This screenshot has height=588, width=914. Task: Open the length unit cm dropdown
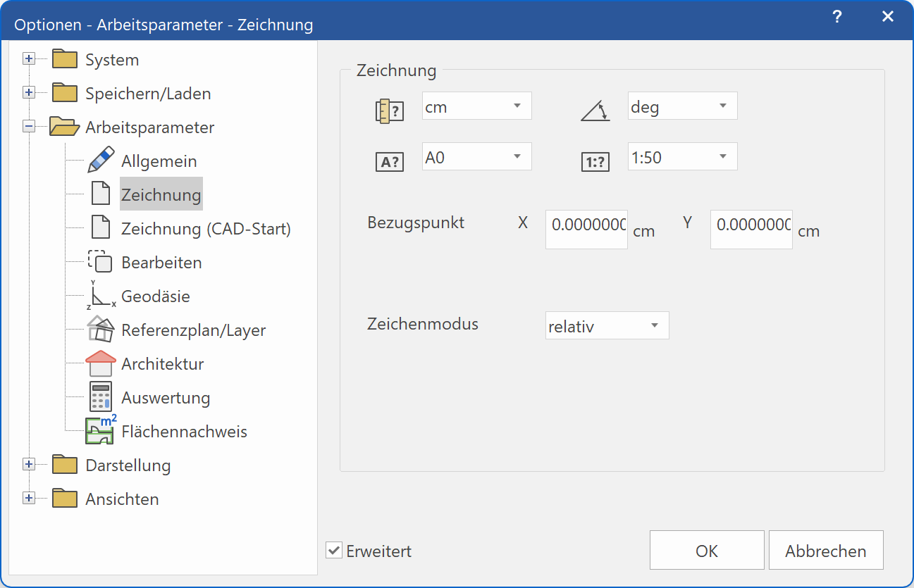click(x=476, y=106)
